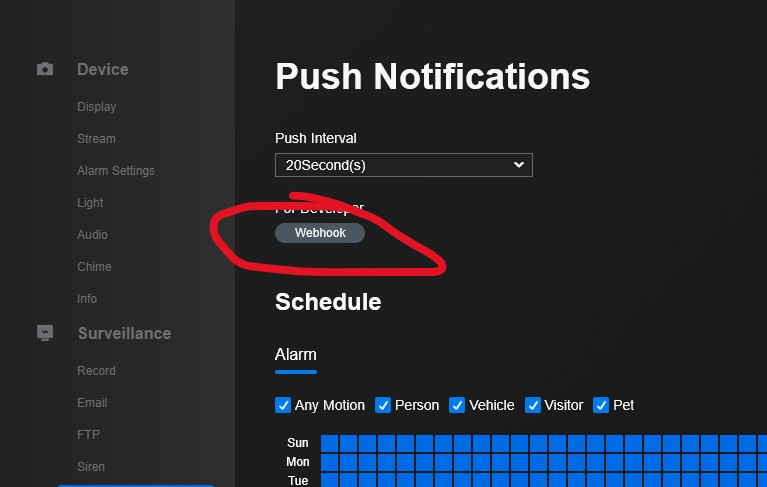
Task: Go to Chime settings
Action: (94, 267)
